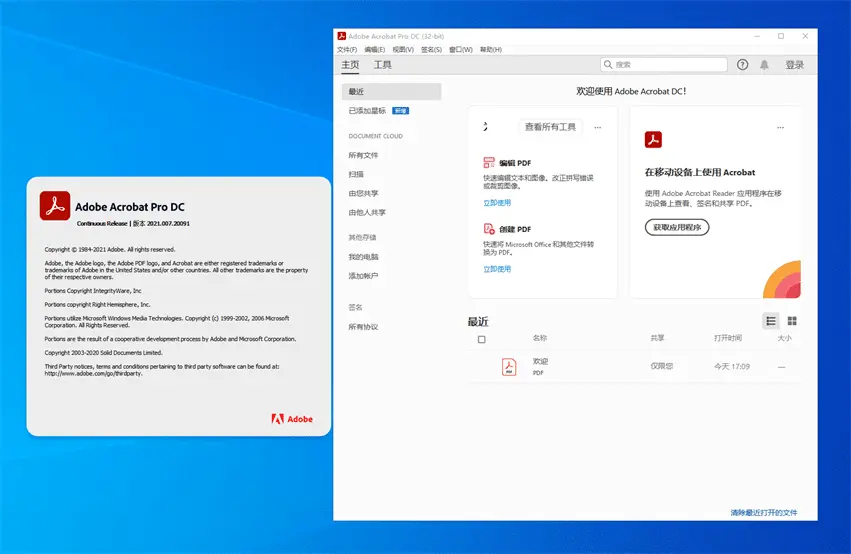Open the mobile card three-dot menu
The width and height of the screenshot is (851, 554).
click(781, 127)
